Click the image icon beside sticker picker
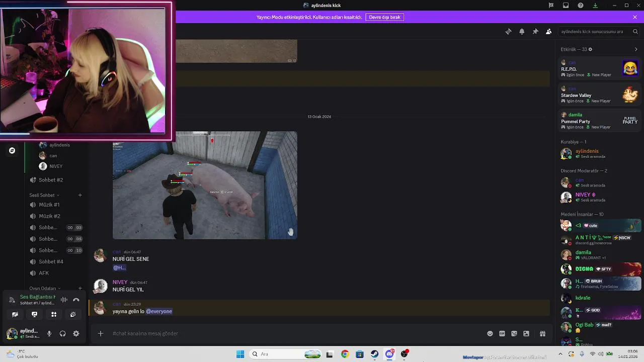This screenshot has height=362, width=644. click(526, 333)
